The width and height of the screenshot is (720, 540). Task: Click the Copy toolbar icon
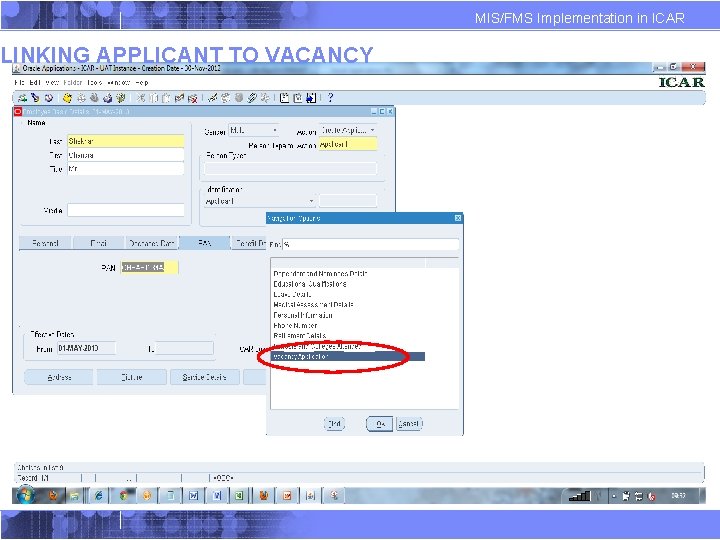click(154, 98)
